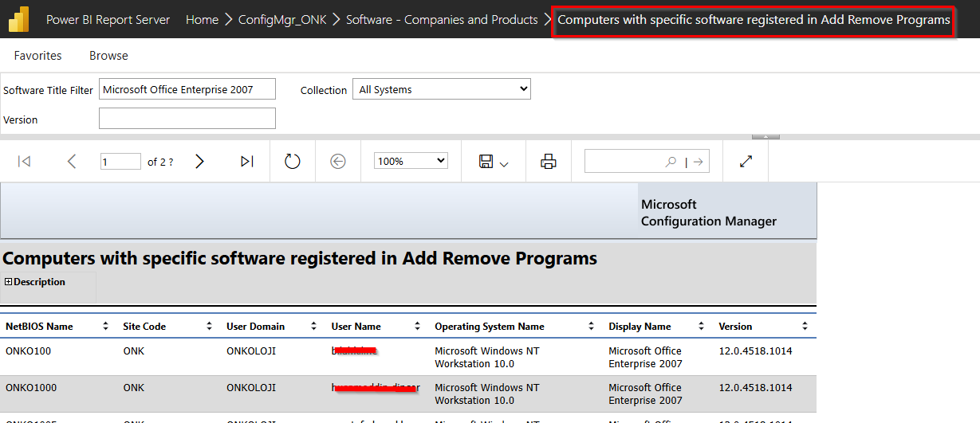980x423 pixels.
Task: Open the zoom level dropdown
Action: [411, 161]
